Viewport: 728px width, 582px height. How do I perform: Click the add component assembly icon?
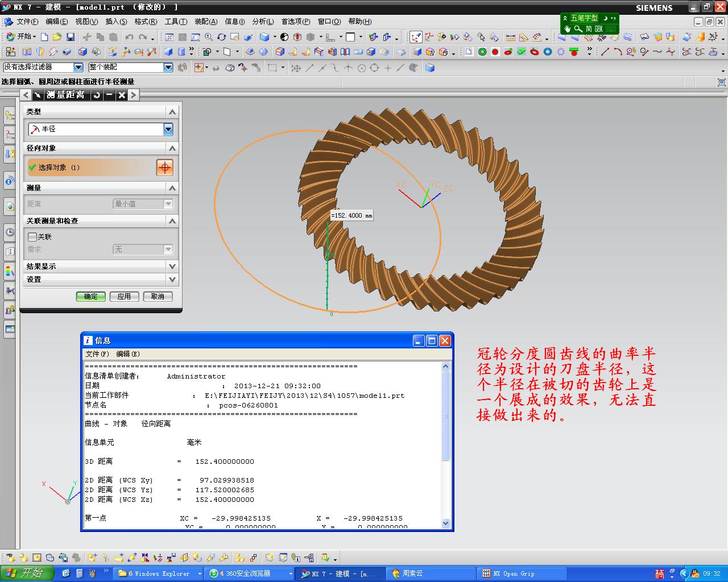[92, 558]
